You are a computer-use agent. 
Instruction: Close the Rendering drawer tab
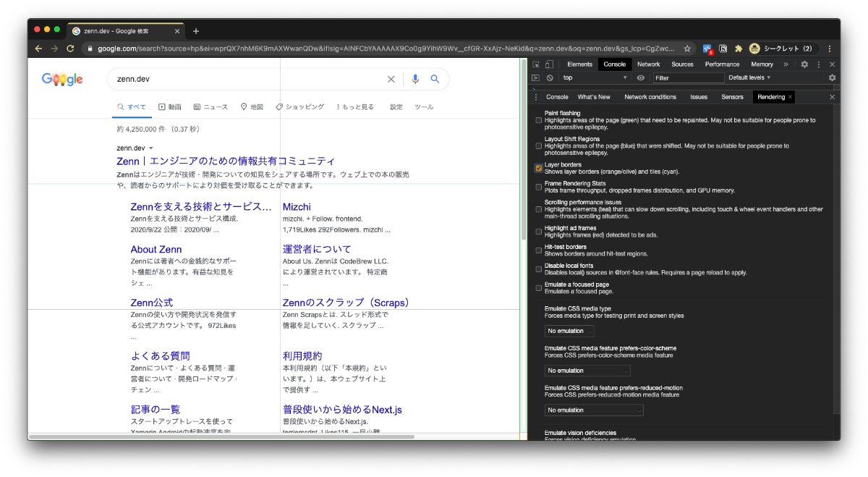click(x=790, y=97)
